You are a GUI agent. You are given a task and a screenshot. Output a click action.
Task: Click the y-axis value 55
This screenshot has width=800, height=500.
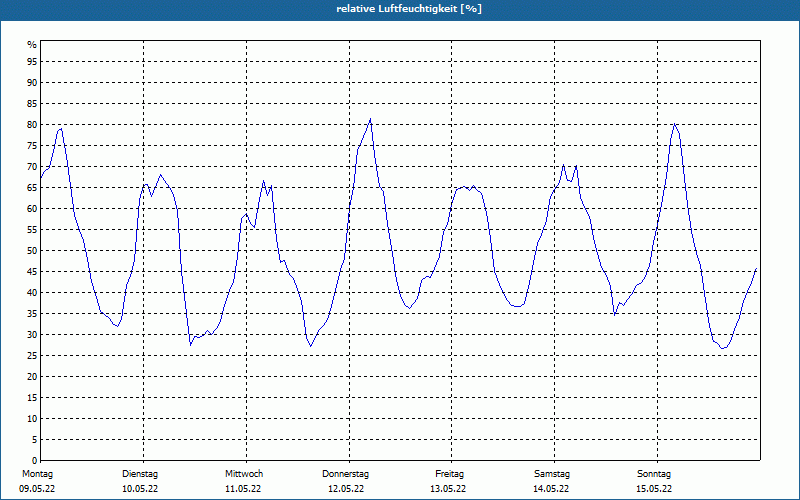[x=32, y=230]
